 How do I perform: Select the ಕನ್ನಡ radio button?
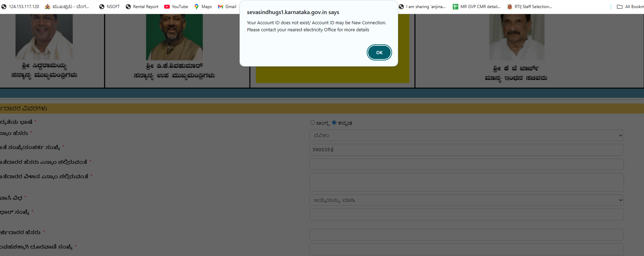tap(334, 123)
